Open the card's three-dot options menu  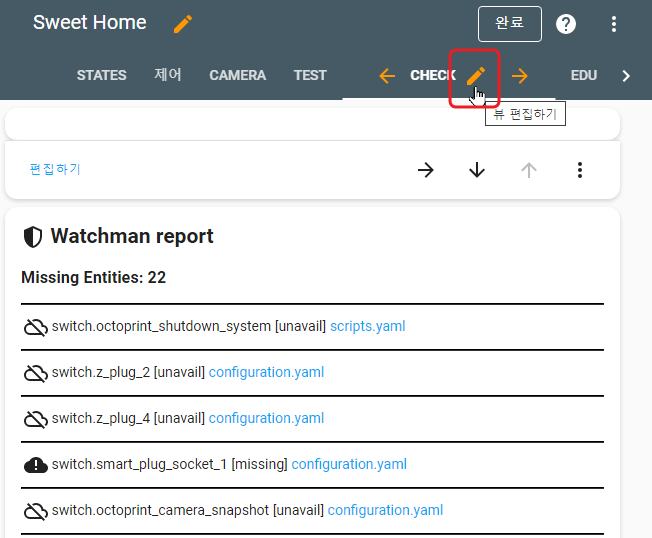pos(580,170)
